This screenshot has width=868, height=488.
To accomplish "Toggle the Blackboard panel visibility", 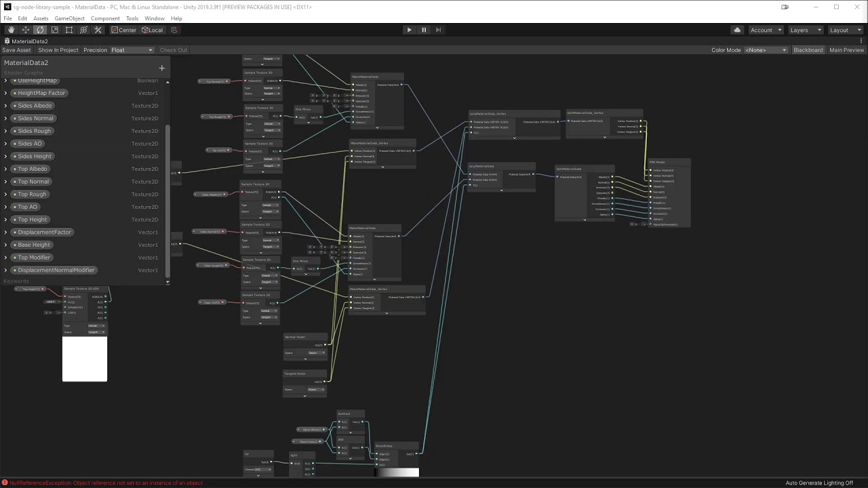I will 808,50.
